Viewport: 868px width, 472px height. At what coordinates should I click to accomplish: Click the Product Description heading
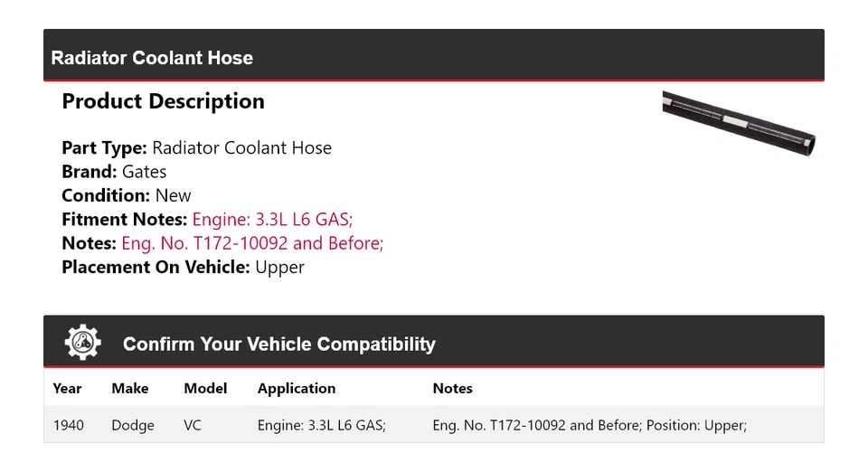tap(163, 101)
